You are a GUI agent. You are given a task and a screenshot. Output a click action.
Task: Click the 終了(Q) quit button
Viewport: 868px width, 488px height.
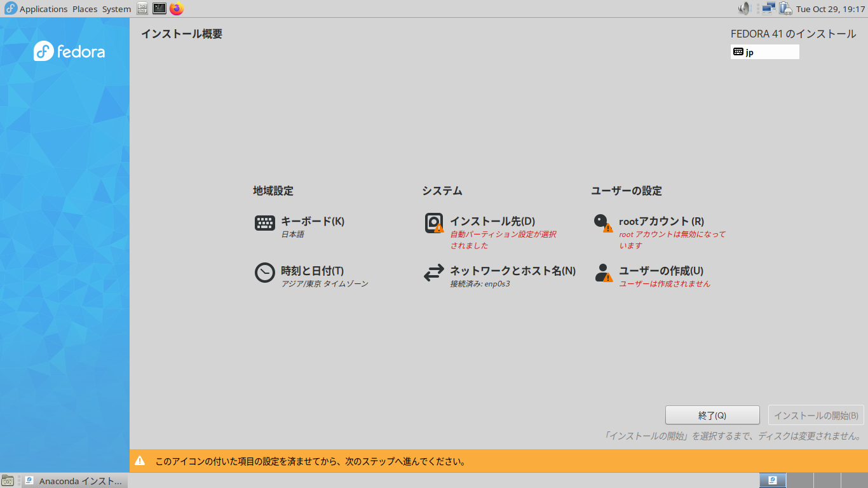click(712, 415)
